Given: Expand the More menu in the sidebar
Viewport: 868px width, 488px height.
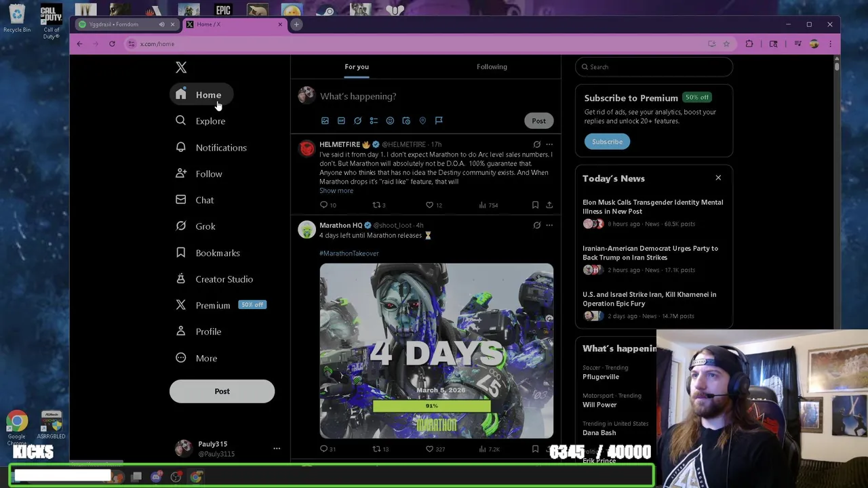Looking at the screenshot, I should pyautogui.click(x=197, y=359).
